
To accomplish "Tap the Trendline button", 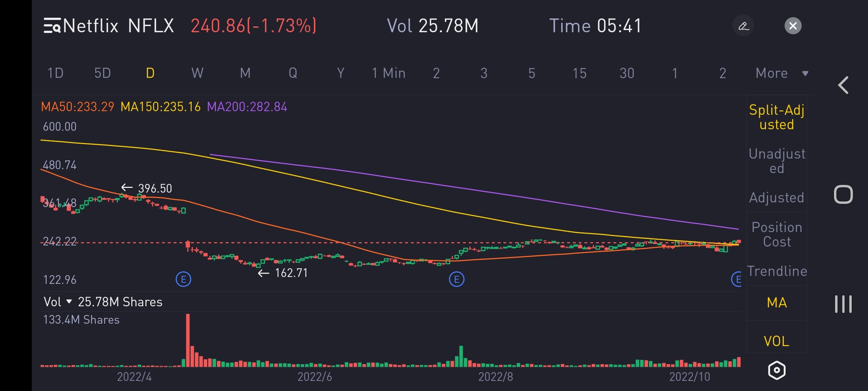I will point(776,271).
